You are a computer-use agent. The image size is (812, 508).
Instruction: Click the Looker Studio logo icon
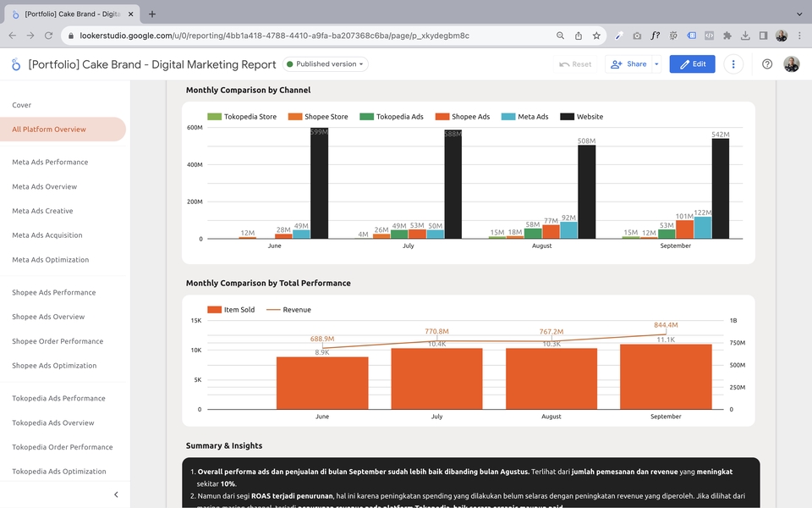pos(16,64)
